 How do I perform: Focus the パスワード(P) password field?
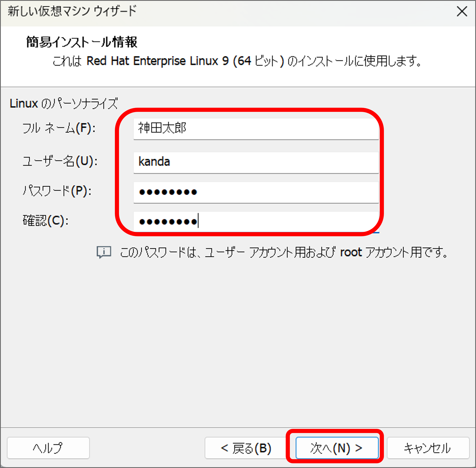pyautogui.click(x=256, y=192)
